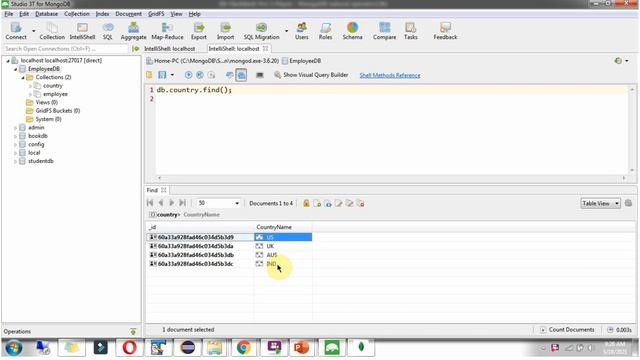Image resolution: width=640 pixels, height=360 pixels.
Task: Click Show Visual Query Builder
Action: click(x=311, y=75)
